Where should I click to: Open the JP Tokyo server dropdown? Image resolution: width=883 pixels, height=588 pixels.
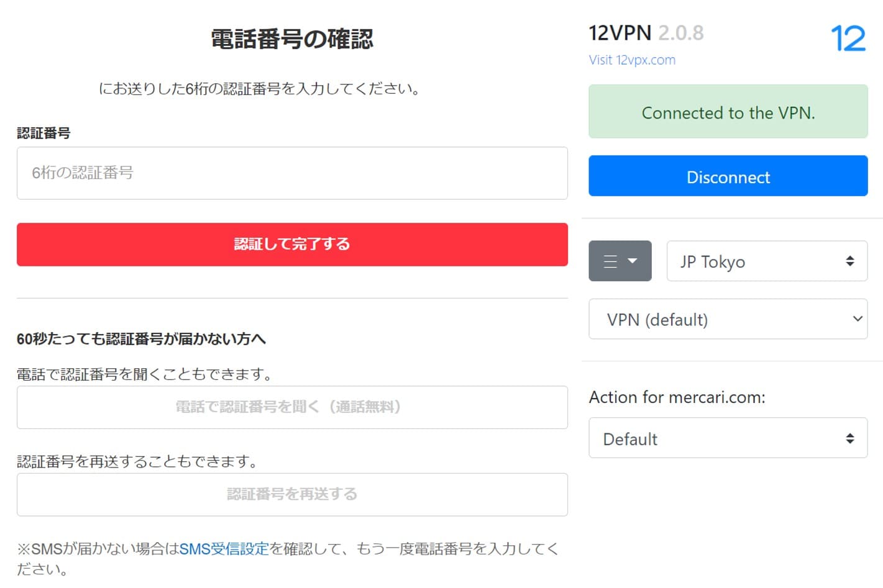click(x=767, y=261)
